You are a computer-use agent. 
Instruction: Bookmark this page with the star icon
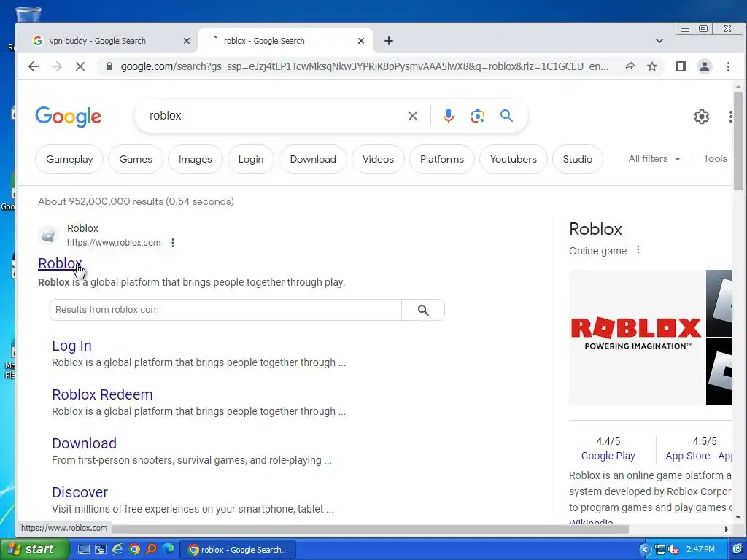click(x=652, y=66)
